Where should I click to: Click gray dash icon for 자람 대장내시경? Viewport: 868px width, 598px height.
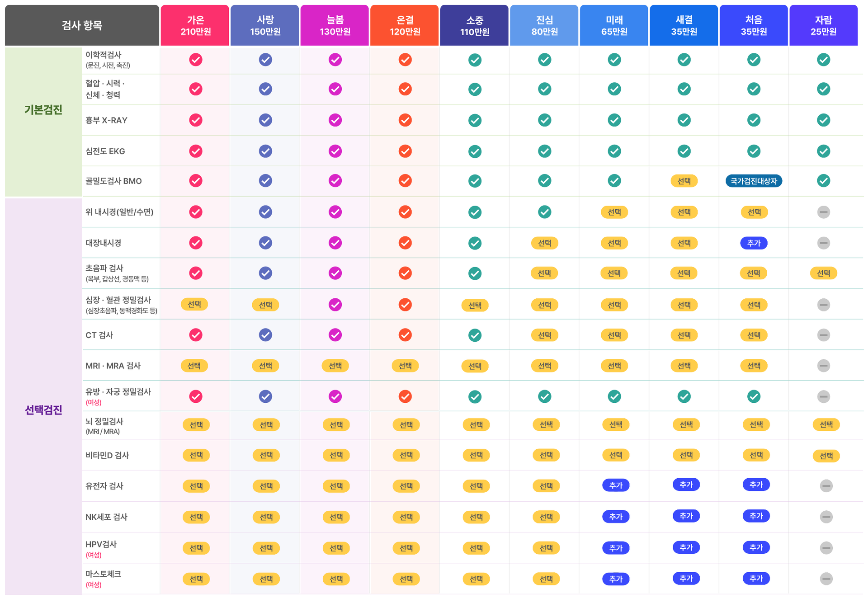823,243
